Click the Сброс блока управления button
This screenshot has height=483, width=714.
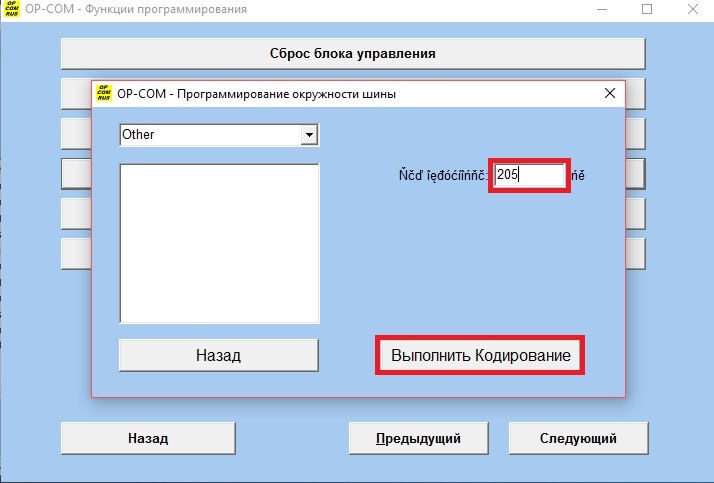(x=353, y=54)
